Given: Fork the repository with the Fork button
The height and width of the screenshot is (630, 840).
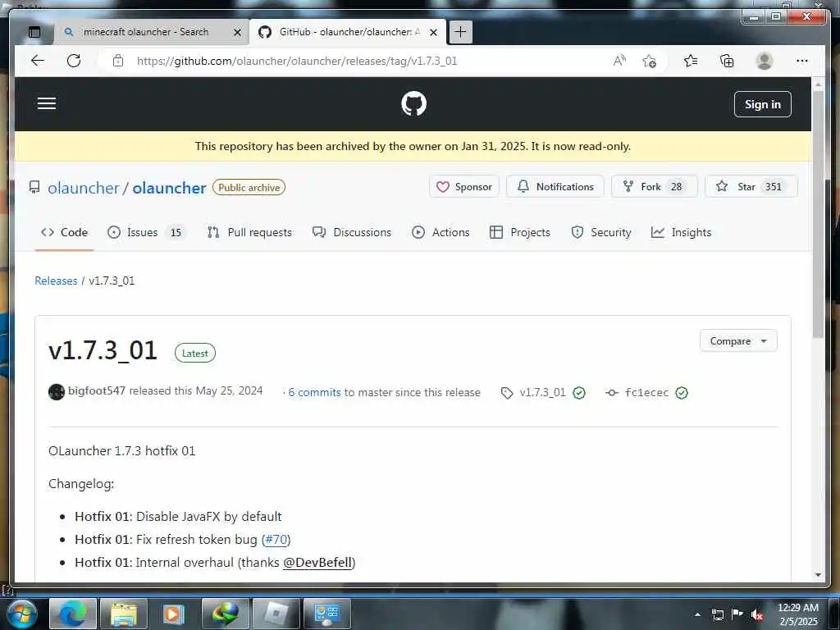Looking at the screenshot, I should tap(654, 186).
